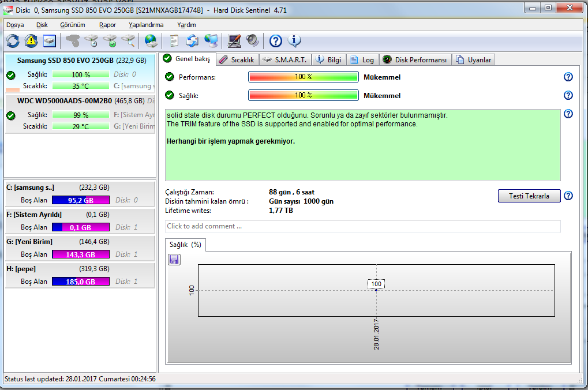
Task: Click the '88 gün , 6 saat' value
Action: point(291,192)
